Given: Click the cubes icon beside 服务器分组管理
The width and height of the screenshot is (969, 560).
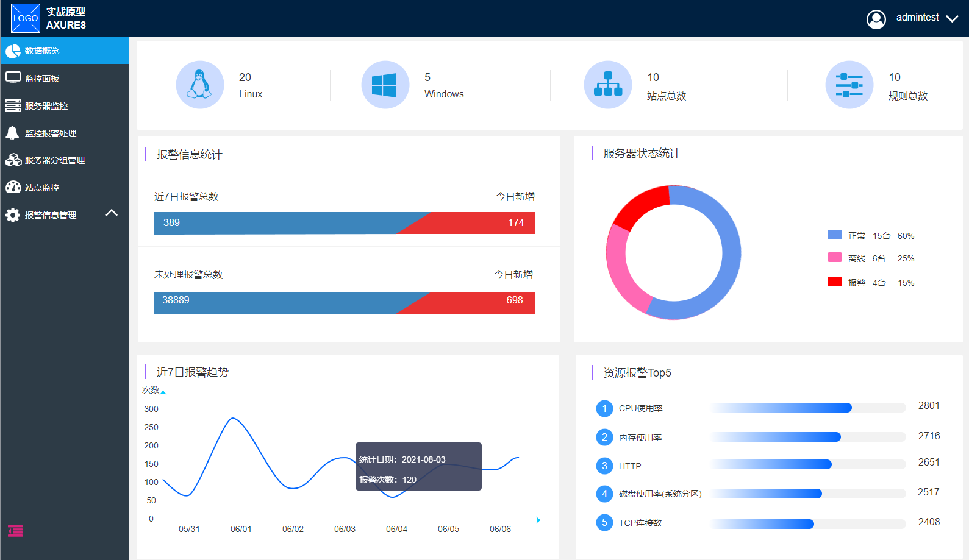Looking at the screenshot, I should coord(13,160).
